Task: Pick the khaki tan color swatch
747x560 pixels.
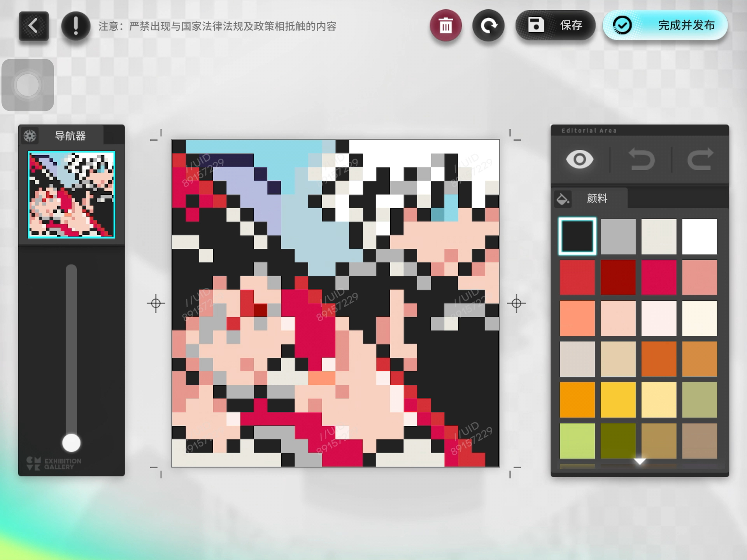Action: [659, 441]
